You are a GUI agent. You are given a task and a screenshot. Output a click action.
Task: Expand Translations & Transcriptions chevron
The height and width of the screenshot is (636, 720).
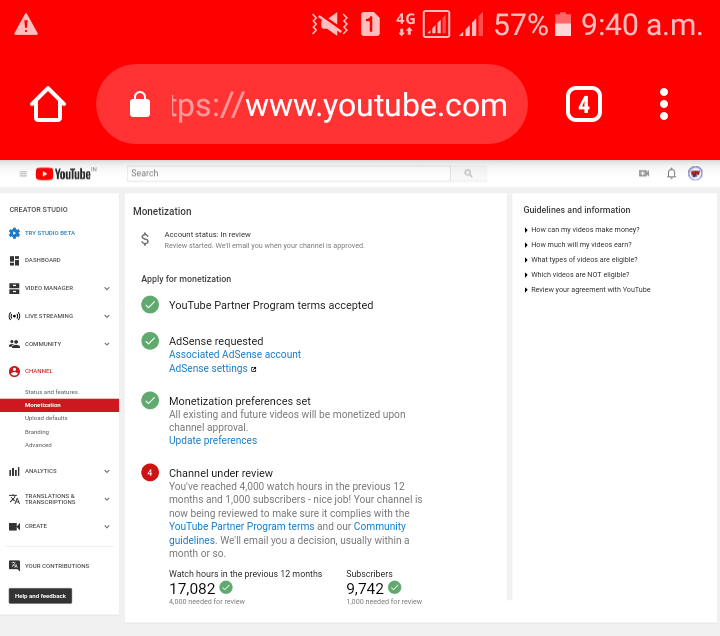[x=107, y=499]
